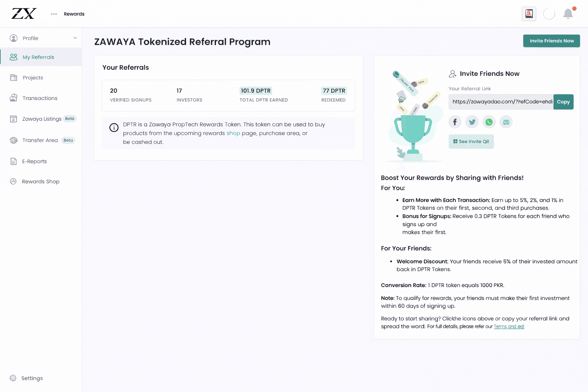This screenshot has height=392, width=588.
Task: Share referral link by email icon
Action: (506, 122)
